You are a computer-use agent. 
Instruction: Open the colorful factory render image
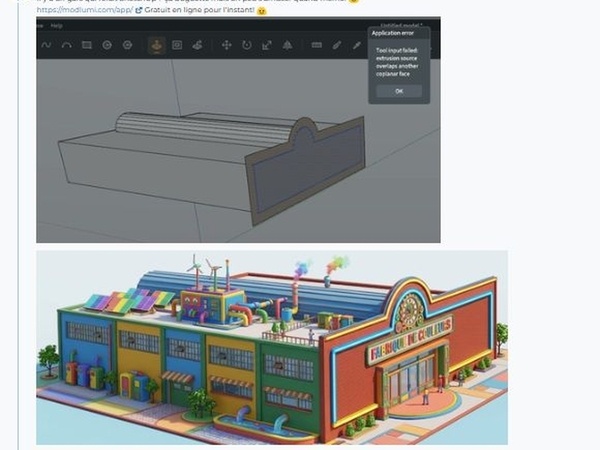point(272,347)
